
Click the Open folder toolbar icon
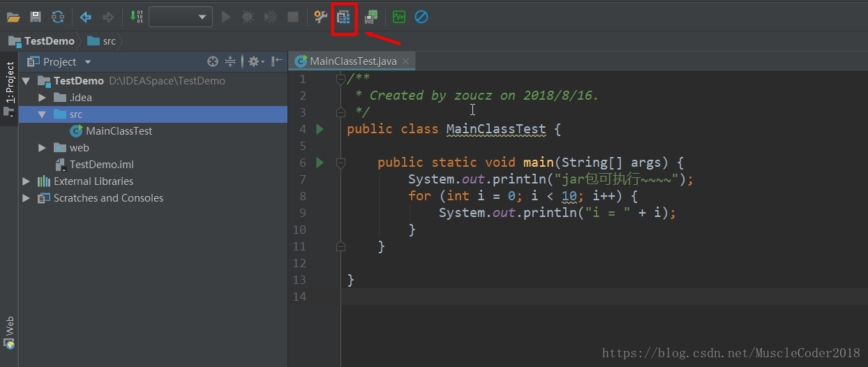coord(13,17)
